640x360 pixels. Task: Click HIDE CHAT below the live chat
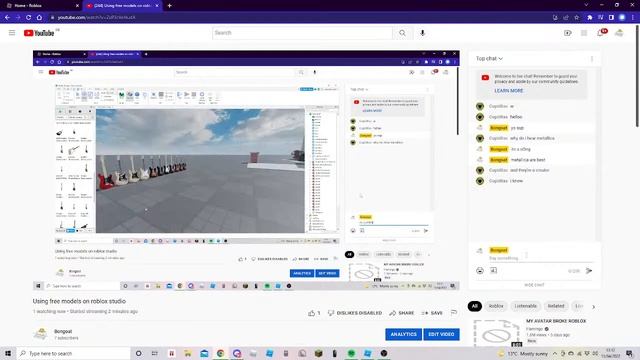[x=534, y=285]
